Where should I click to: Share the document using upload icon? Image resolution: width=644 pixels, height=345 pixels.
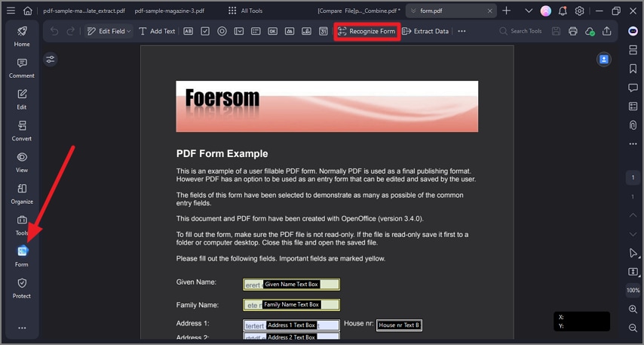pyautogui.click(x=606, y=31)
